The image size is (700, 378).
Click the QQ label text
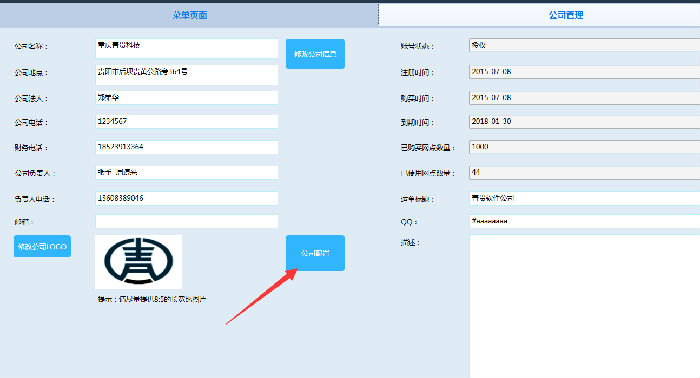point(409,222)
